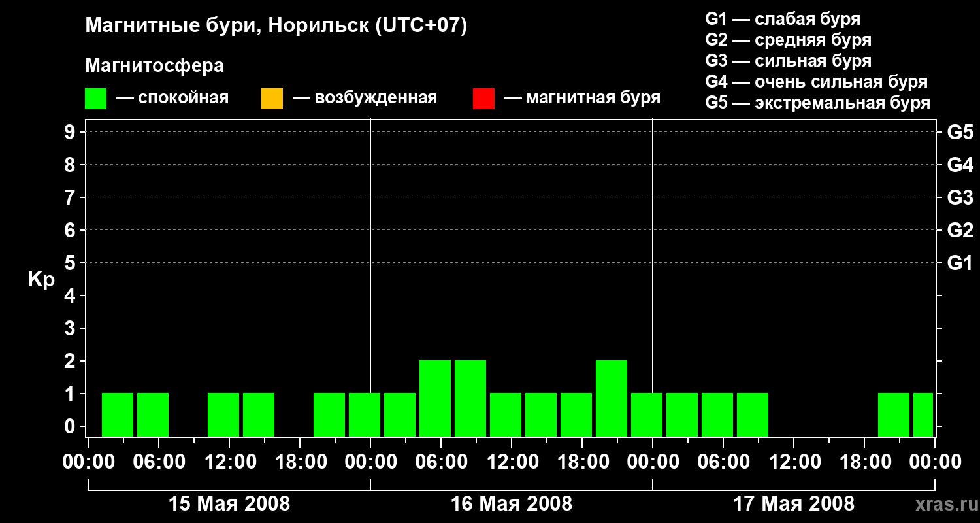
Task: Click the '— магнитная буря' legend label
Action: click(582, 98)
